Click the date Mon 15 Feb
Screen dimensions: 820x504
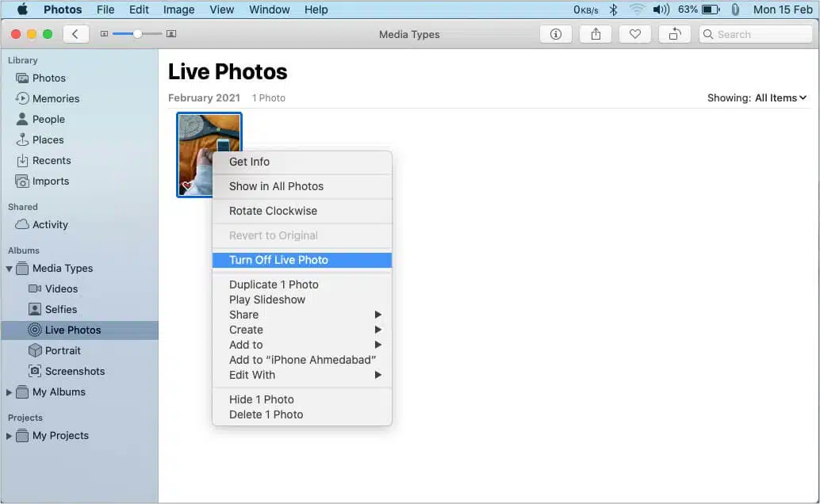coord(783,10)
